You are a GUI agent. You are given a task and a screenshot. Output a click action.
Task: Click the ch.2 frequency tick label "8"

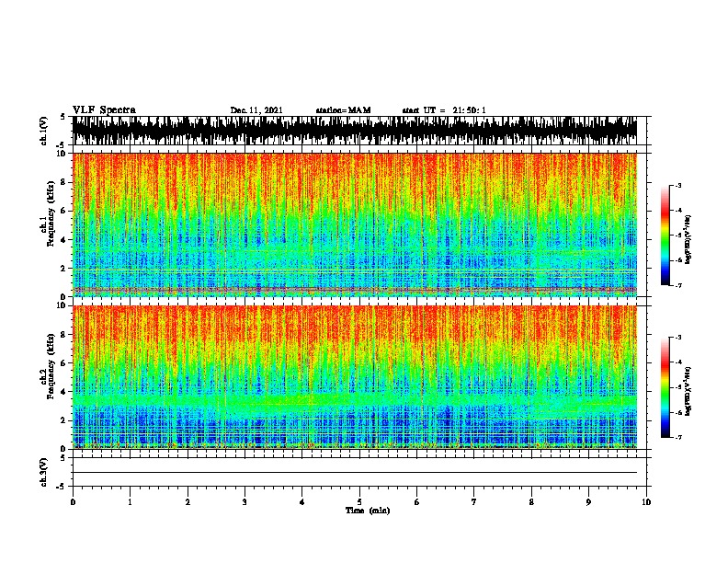click(x=64, y=335)
